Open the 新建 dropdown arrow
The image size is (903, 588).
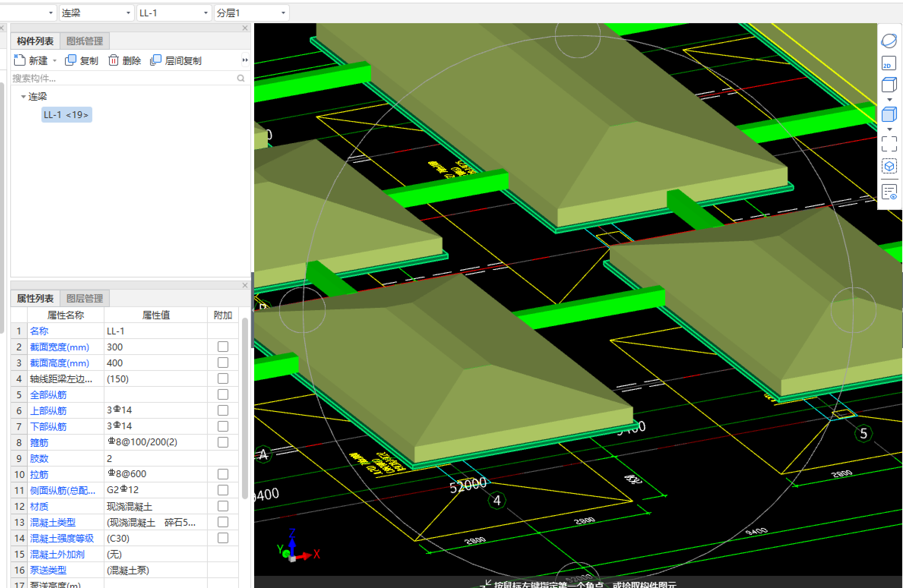[55, 61]
